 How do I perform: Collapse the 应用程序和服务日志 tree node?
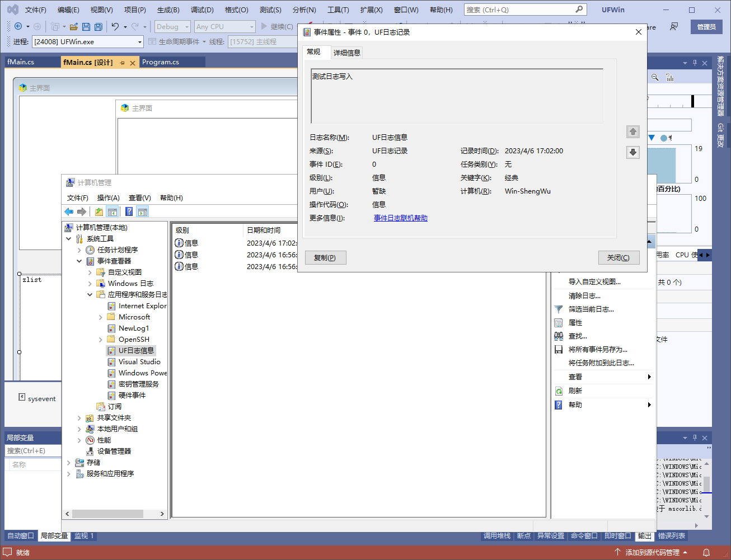point(90,295)
